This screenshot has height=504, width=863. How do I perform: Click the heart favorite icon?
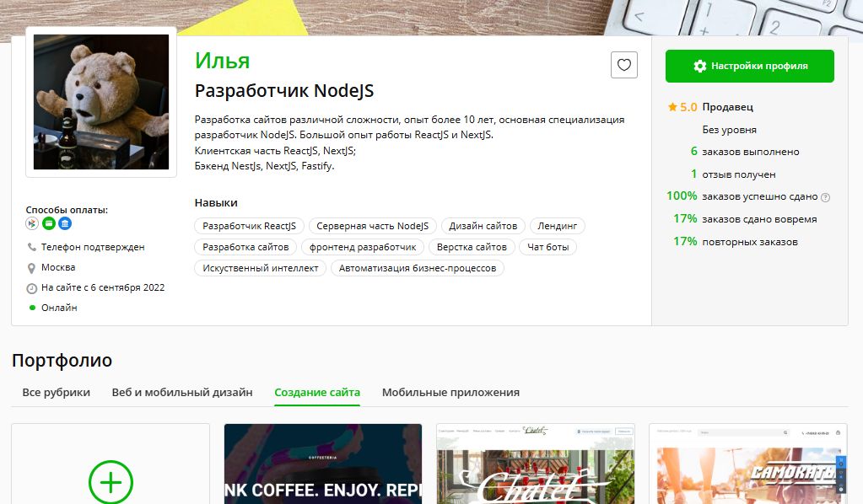[x=623, y=65]
